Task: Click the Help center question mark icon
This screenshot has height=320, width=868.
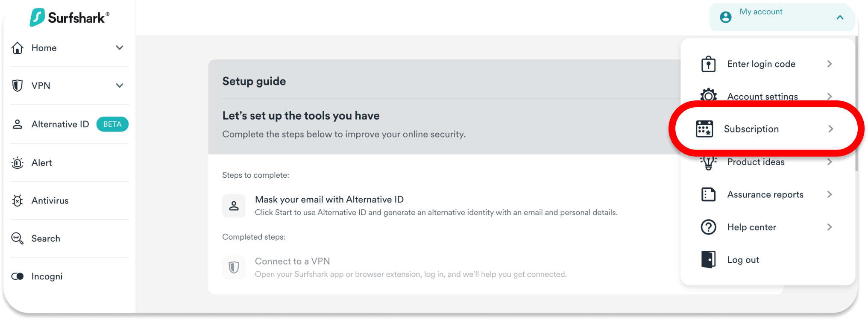Action: pyautogui.click(x=708, y=227)
